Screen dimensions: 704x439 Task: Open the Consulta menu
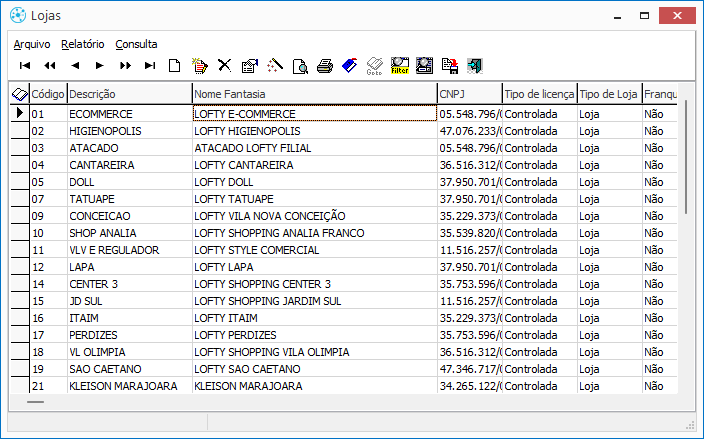point(136,44)
